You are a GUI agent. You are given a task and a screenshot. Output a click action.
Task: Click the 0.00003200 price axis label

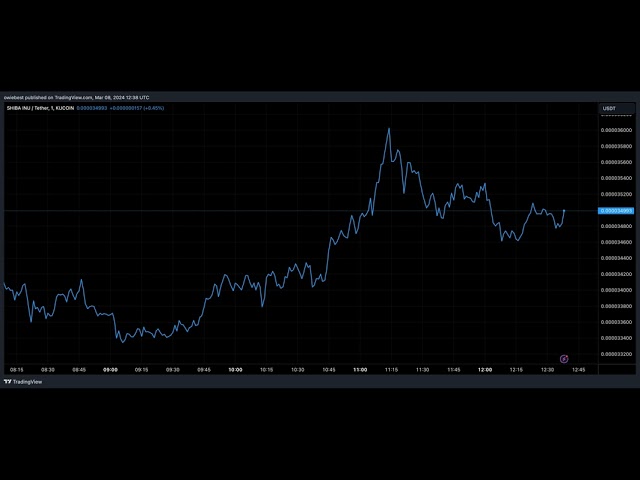point(615,354)
